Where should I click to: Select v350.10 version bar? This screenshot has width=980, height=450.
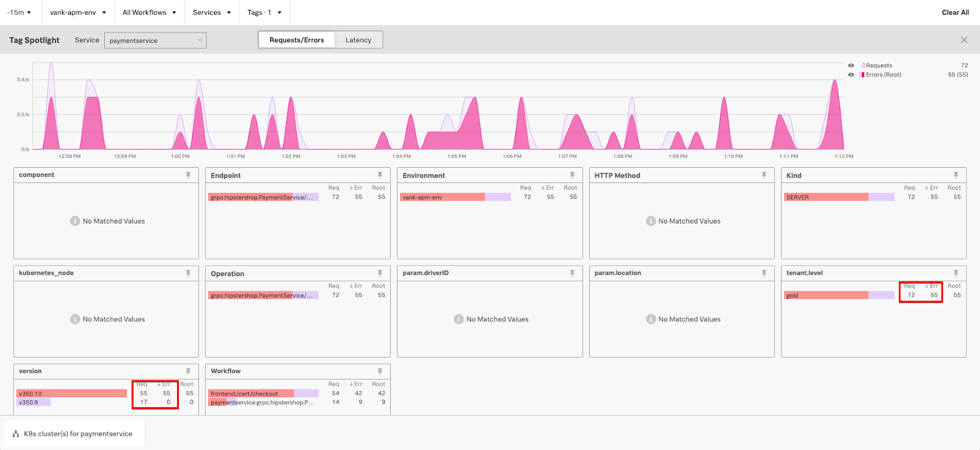click(72, 394)
